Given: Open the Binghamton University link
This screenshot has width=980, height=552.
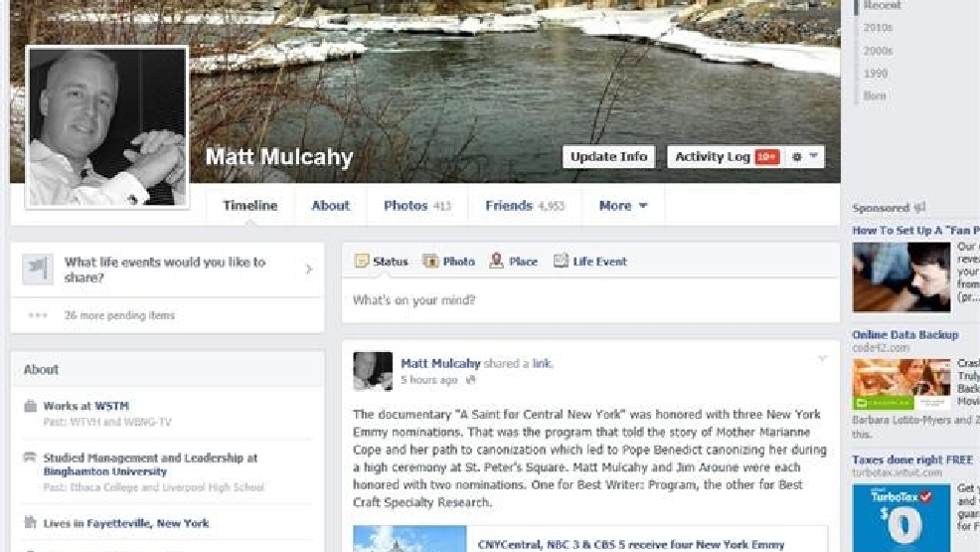Looking at the screenshot, I should click(105, 471).
